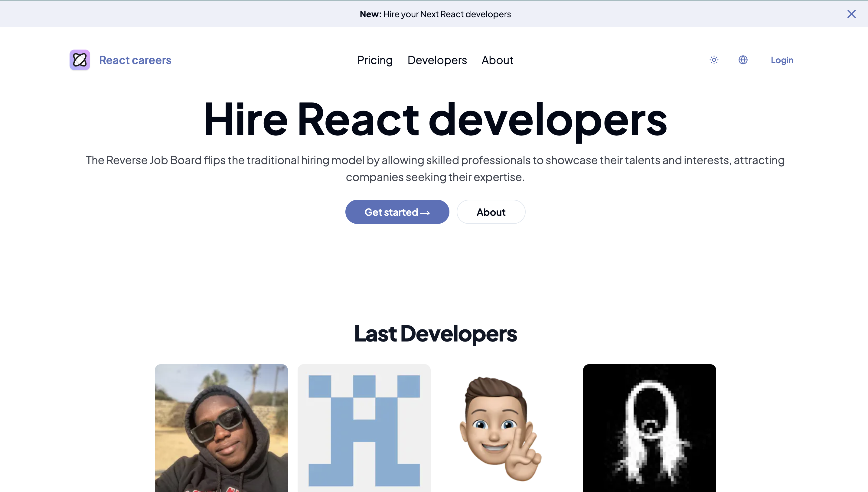Click the React Careers logo icon

(x=79, y=60)
